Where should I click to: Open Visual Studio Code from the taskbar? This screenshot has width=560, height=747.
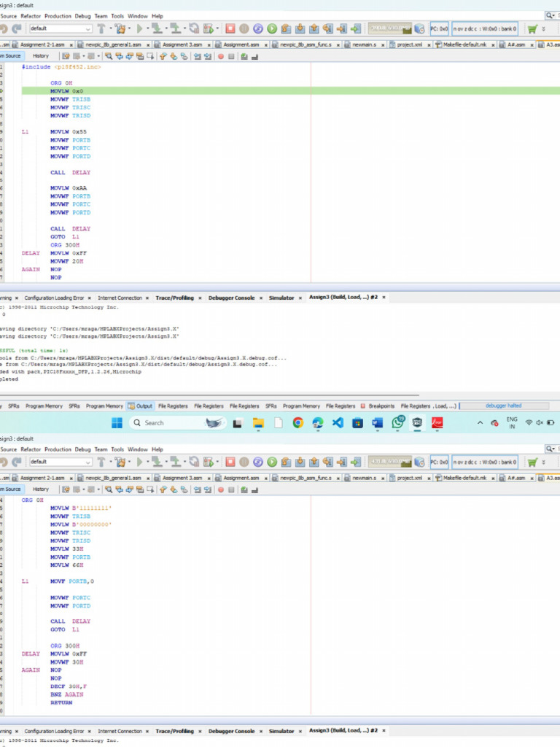[338, 422]
